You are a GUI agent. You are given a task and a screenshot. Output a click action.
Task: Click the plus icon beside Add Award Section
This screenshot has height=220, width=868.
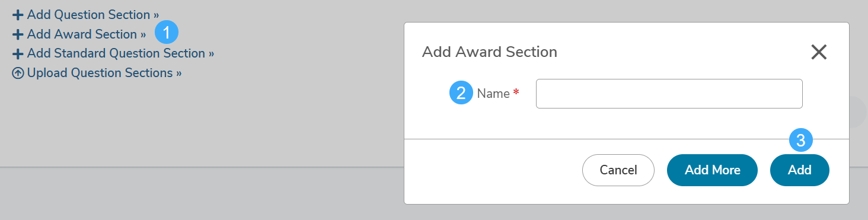coord(18,34)
